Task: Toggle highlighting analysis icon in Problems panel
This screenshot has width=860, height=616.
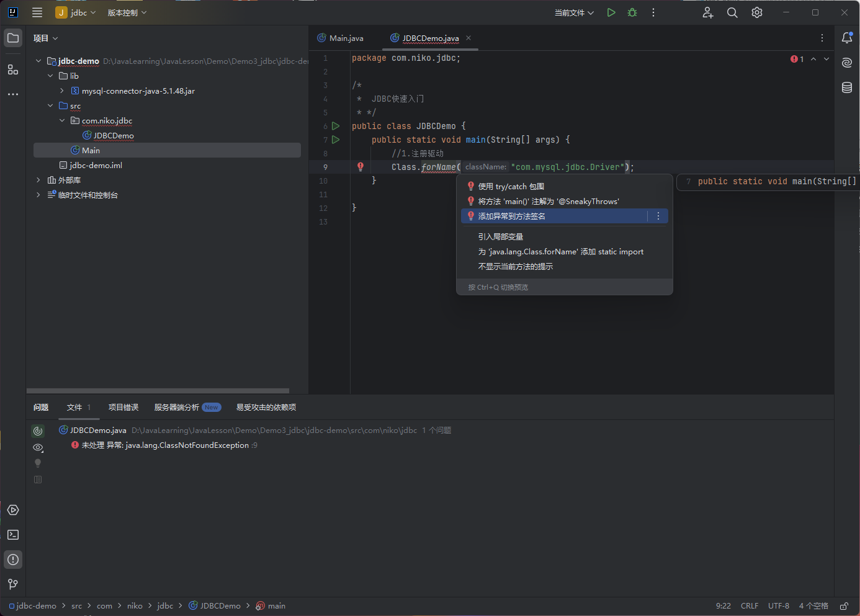Action: coord(38,431)
